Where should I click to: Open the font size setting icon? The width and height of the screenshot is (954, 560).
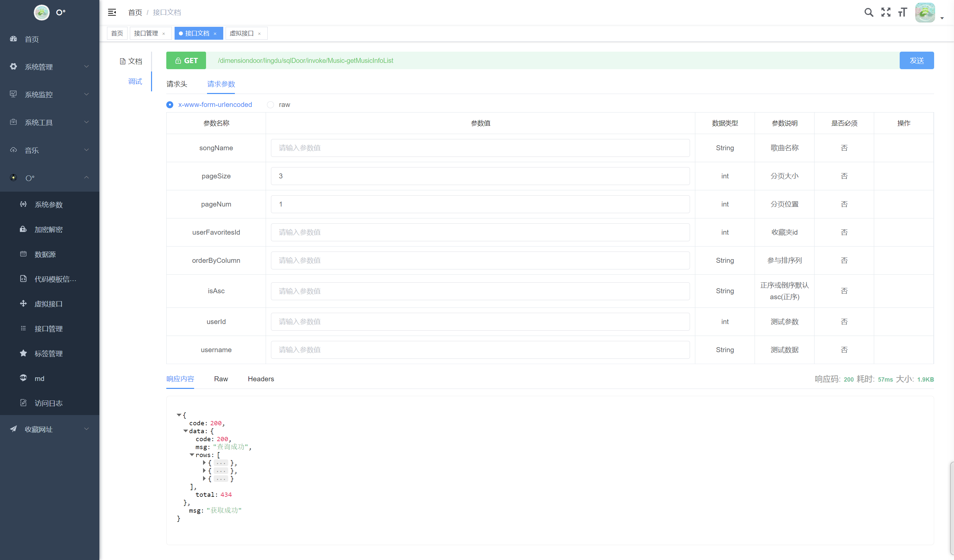(x=903, y=13)
